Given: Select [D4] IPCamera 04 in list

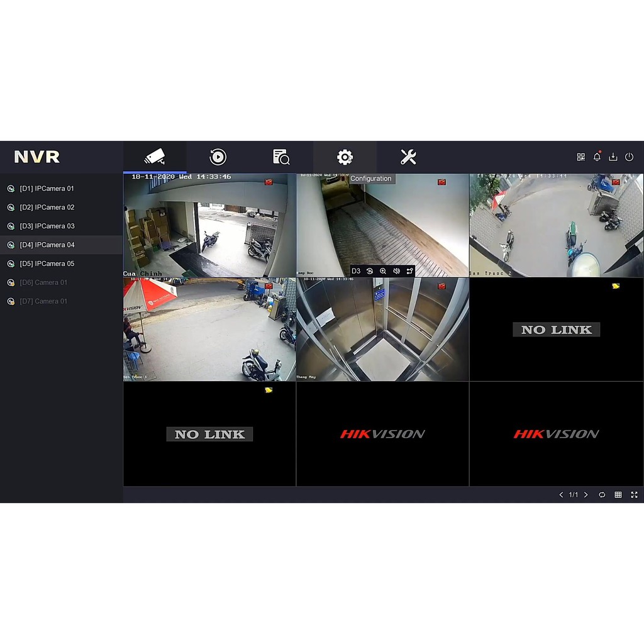Looking at the screenshot, I should [x=47, y=245].
